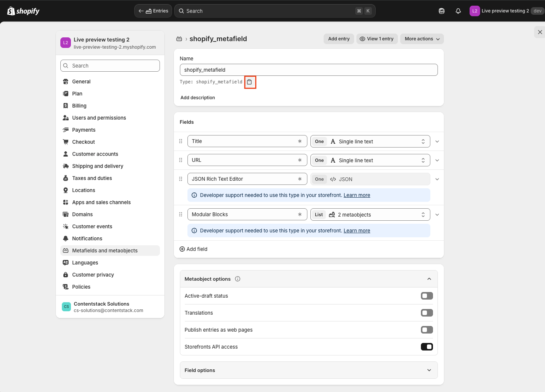Click the Name input field
This screenshot has height=392, width=545.
coord(309,70)
